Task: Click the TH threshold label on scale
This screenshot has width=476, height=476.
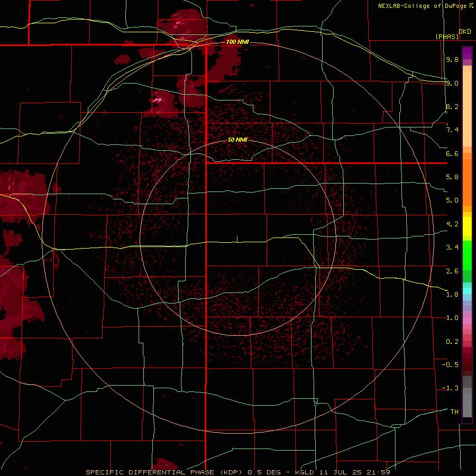Action: (454, 411)
